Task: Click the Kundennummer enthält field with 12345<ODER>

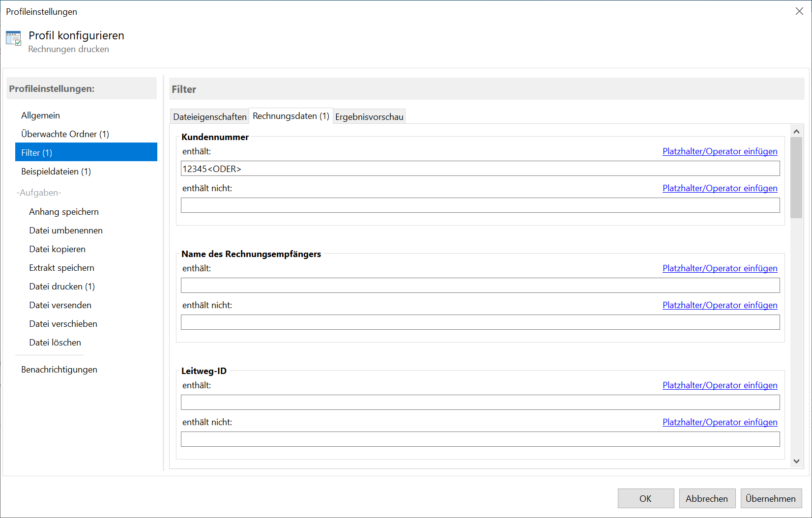Action: click(x=480, y=169)
